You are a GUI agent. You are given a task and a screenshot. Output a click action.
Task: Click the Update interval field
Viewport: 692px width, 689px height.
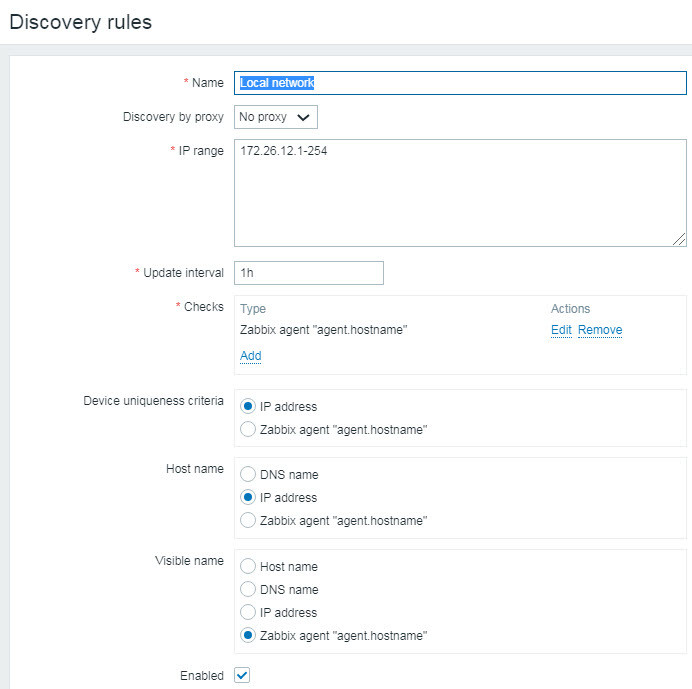coord(309,273)
